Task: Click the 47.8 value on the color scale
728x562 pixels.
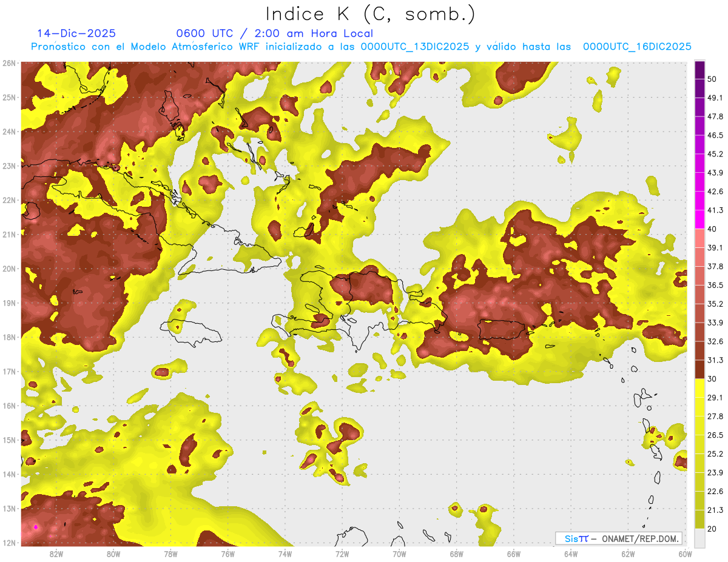Action: click(715, 116)
